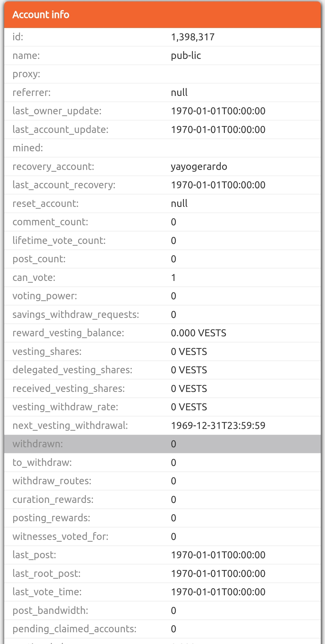325x644 pixels.
Task: Click the last_vote_time timestamp
Action: coord(218,592)
